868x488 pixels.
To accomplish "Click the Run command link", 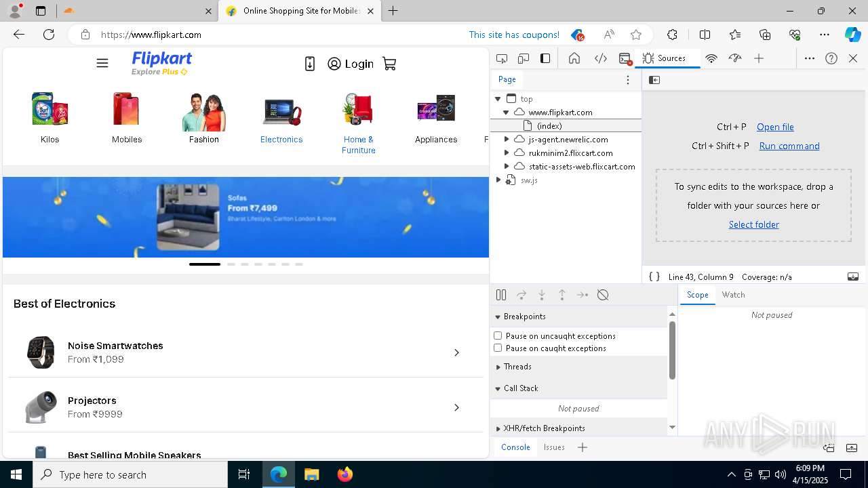I will (789, 146).
